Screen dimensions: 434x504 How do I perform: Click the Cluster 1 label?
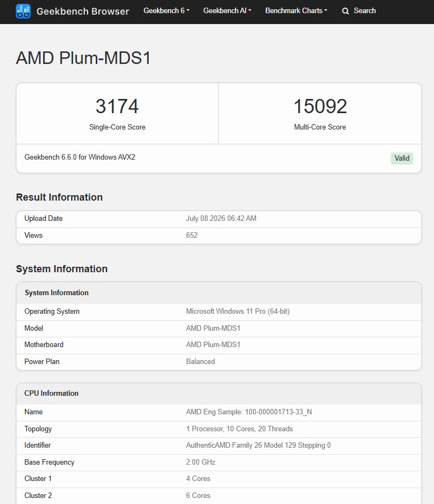coord(38,479)
